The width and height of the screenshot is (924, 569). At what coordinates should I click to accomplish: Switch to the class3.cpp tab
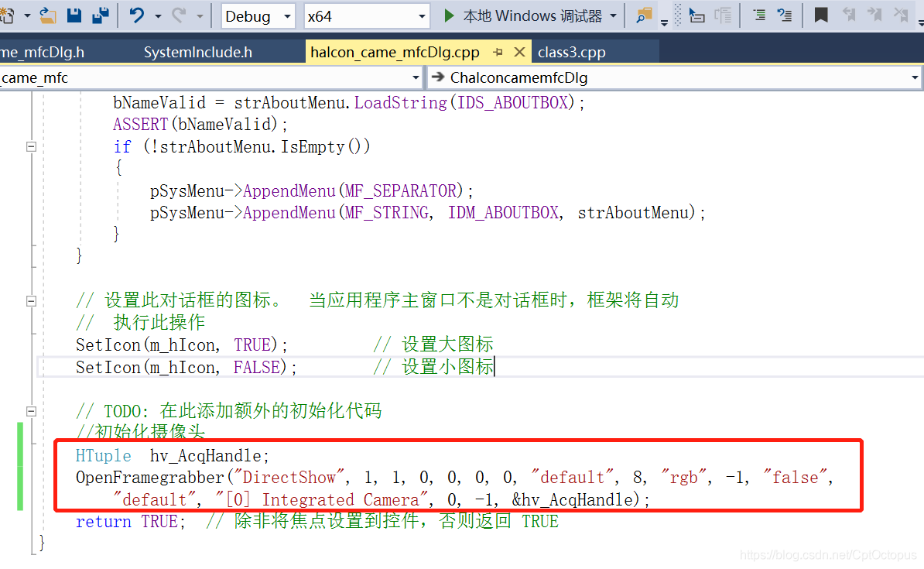[x=572, y=52]
